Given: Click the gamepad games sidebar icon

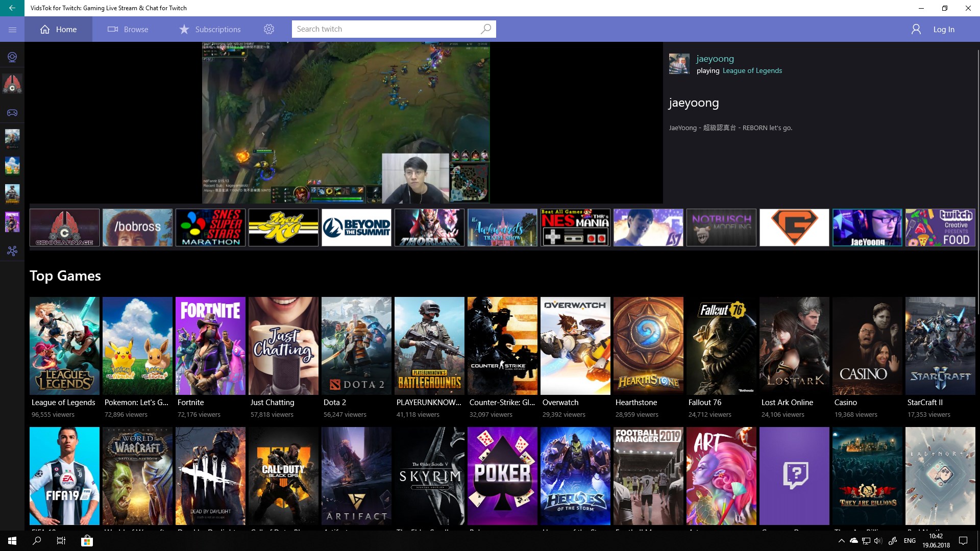Looking at the screenshot, I should 12,112.
